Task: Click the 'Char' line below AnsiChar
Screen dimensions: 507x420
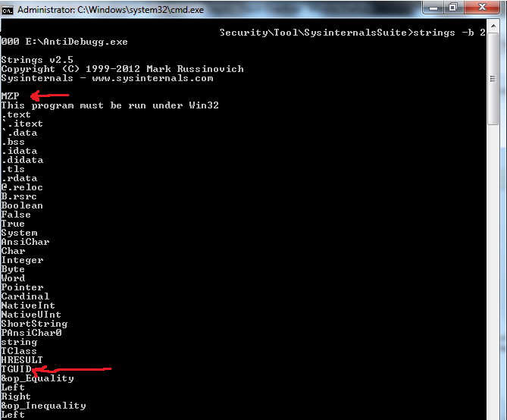Action: [13, 251]
